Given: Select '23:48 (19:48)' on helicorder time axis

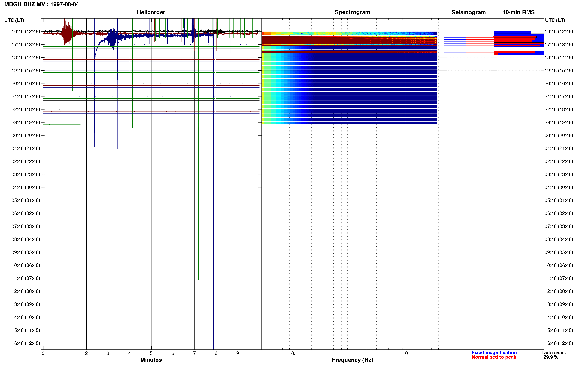Looking at the screenshot, I should click(x=26, y=122).
